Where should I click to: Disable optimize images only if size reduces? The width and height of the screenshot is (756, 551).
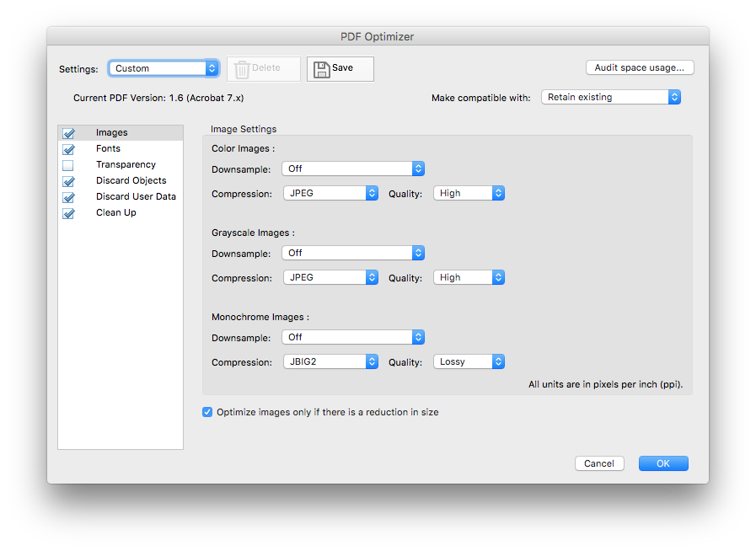click(x=206, y=412)
